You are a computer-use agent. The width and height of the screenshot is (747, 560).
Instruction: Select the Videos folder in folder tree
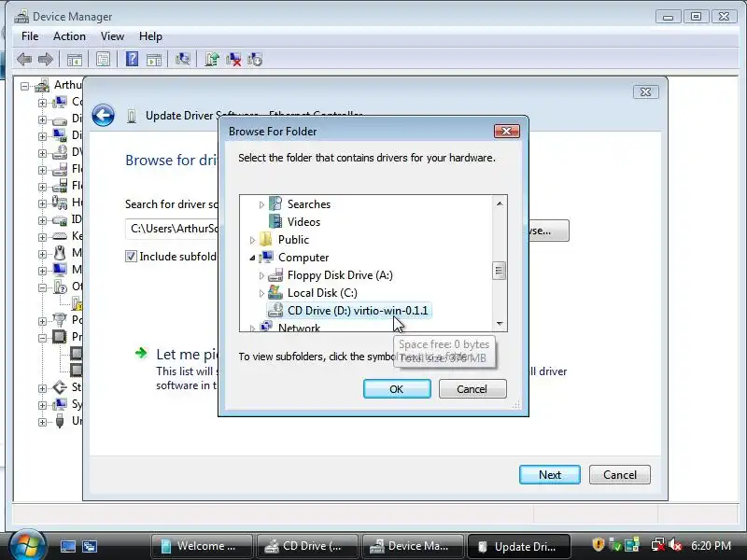pos(303,222)
